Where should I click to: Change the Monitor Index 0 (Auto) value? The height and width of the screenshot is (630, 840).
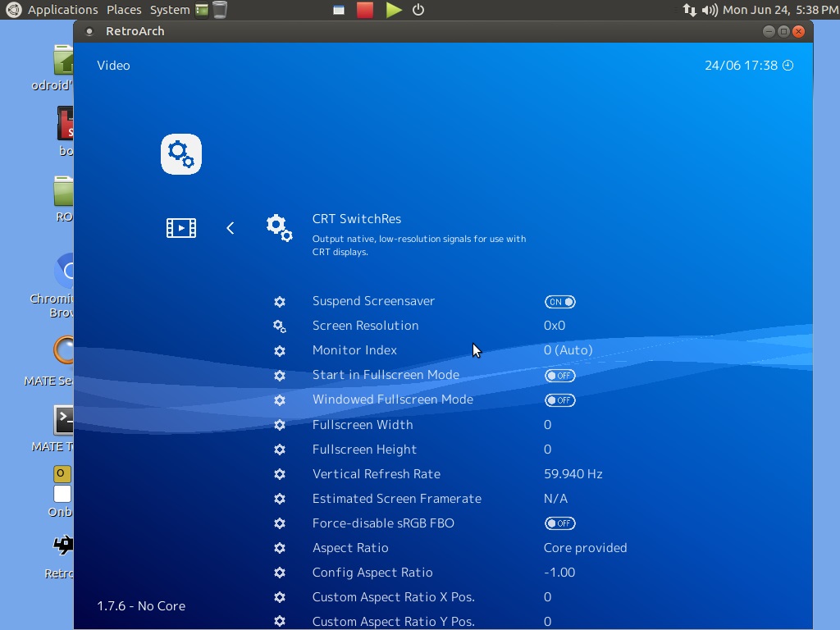[568, 350]
